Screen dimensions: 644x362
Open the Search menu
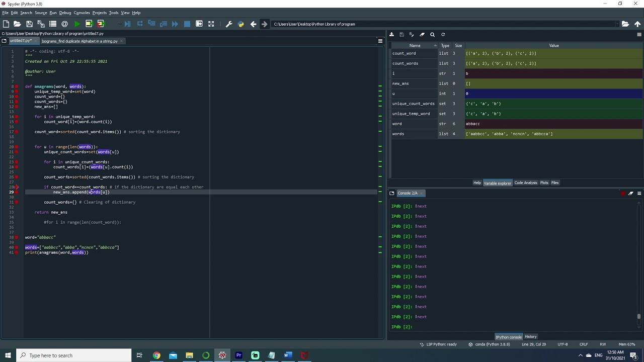tap(26, 13)
